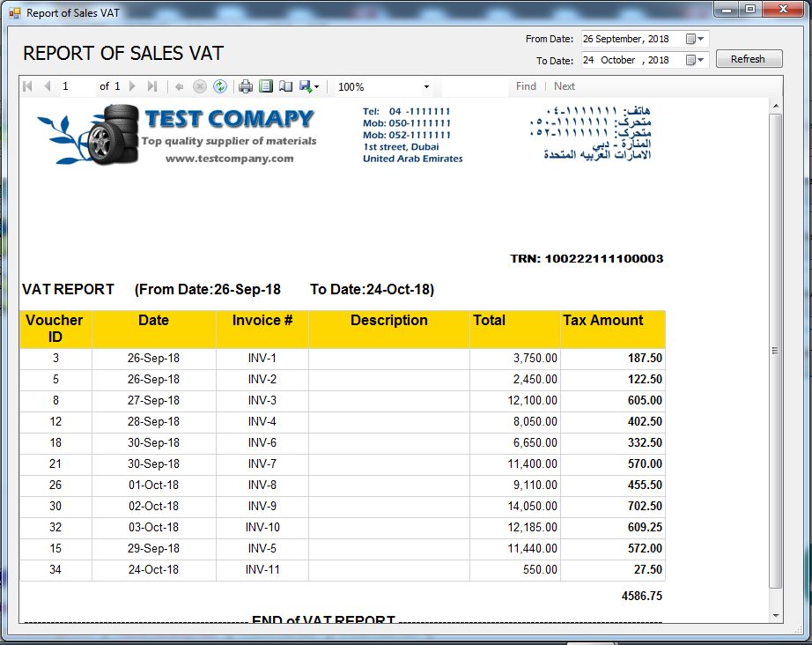Image resolution: width=812 pixels, height=645 pixels.
Task: Select INV-11 invoice cell
Action: [x=262, y=570]
